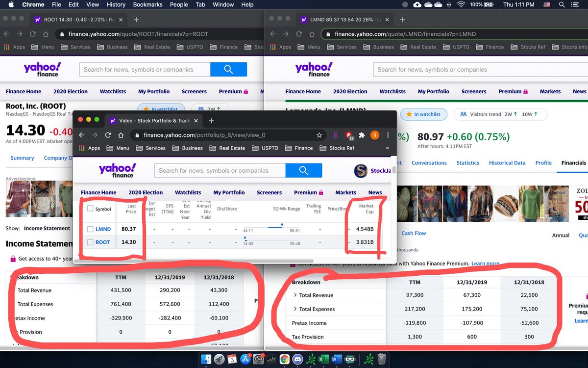Tick the select-all checkbox beside Symbol
Image resolution: width=588 pixels, height=368 pixels.
click(90, 209)
